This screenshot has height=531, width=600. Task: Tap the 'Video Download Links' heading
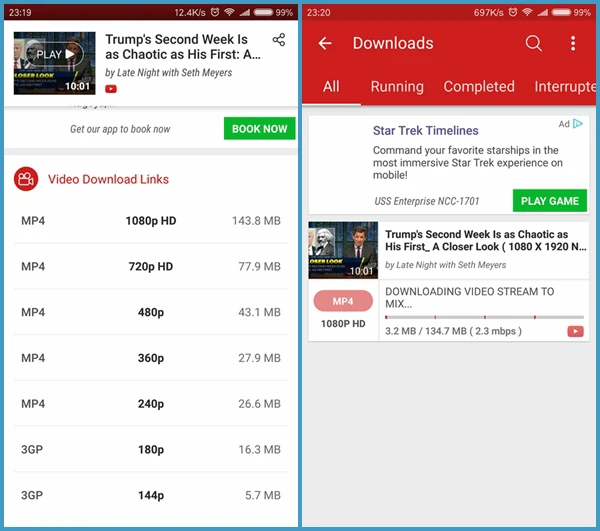[x=108, y=179]
